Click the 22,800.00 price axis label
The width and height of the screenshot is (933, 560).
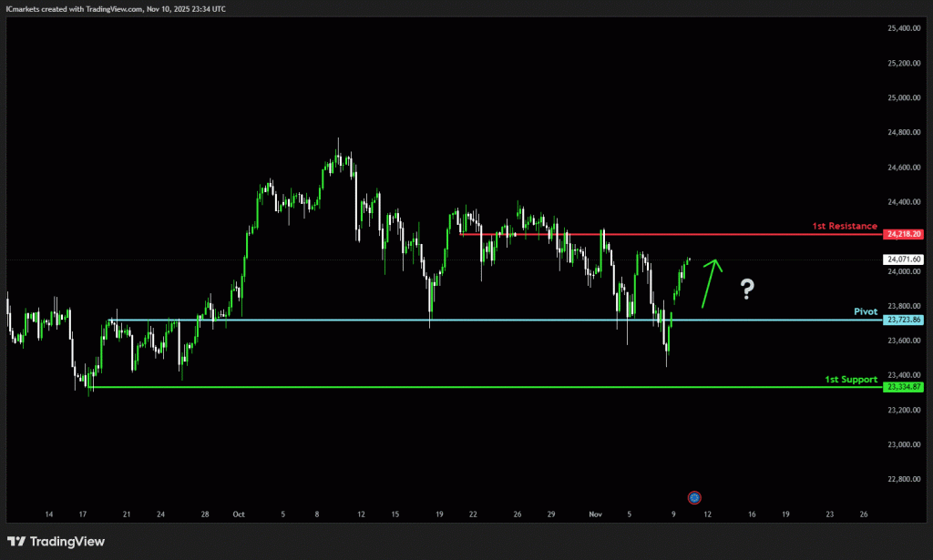[905, 479]
